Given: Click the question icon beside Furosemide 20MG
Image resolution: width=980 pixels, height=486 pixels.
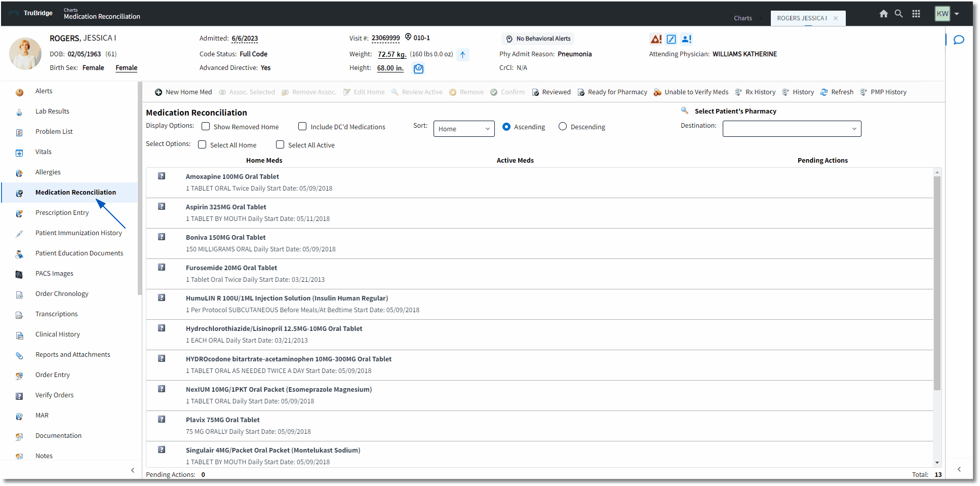Looking at the screenshot, I should tap(162, 267).
